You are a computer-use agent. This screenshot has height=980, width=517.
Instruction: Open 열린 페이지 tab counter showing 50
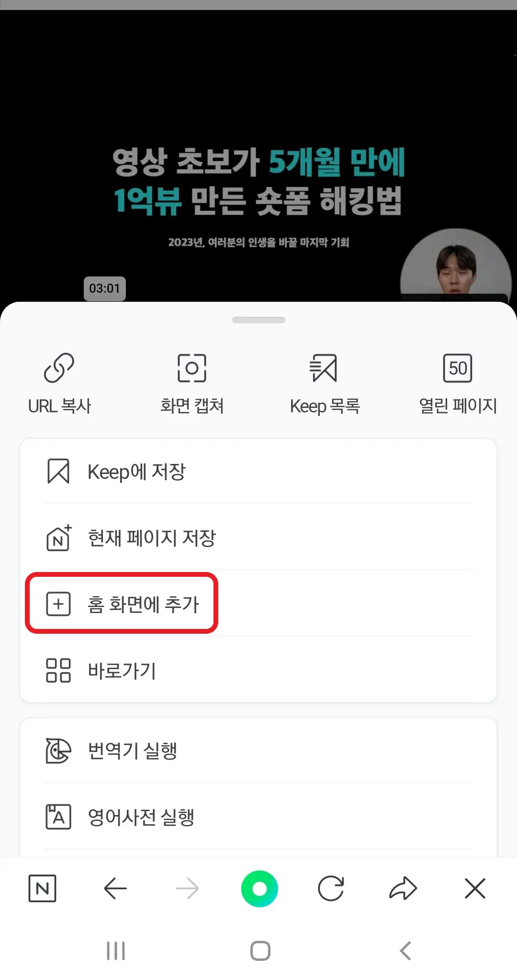click(458, 368)
